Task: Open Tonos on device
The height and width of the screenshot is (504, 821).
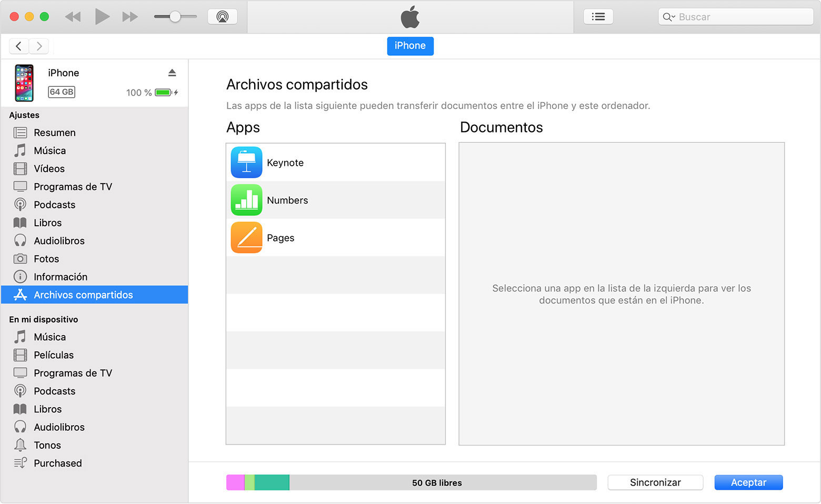Action: [x=95, y=445]
